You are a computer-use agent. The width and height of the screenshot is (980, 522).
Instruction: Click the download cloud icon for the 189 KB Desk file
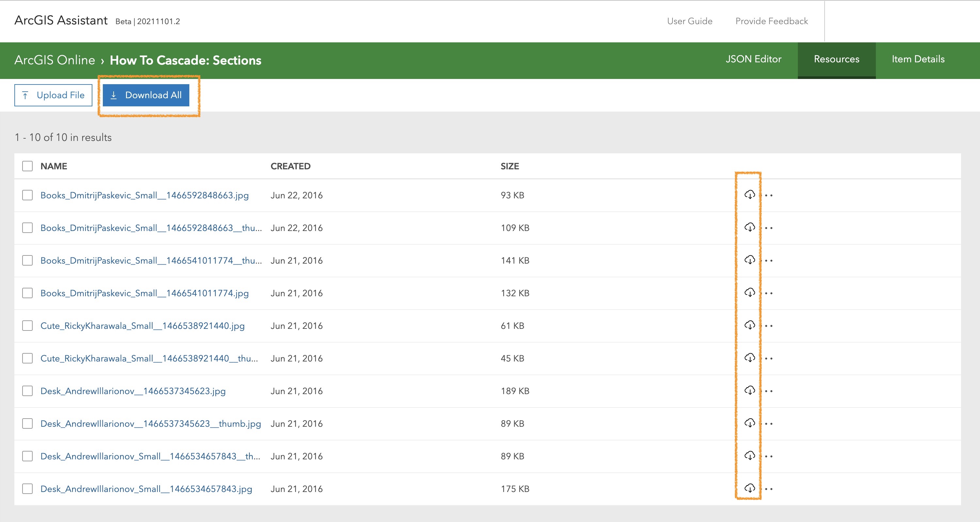click(750, 391)
